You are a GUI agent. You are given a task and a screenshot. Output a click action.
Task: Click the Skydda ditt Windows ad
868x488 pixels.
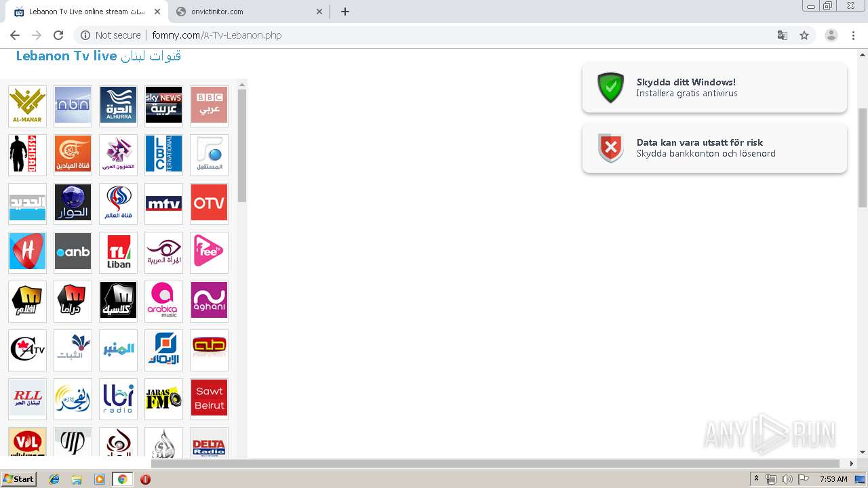tap(715, 87)
